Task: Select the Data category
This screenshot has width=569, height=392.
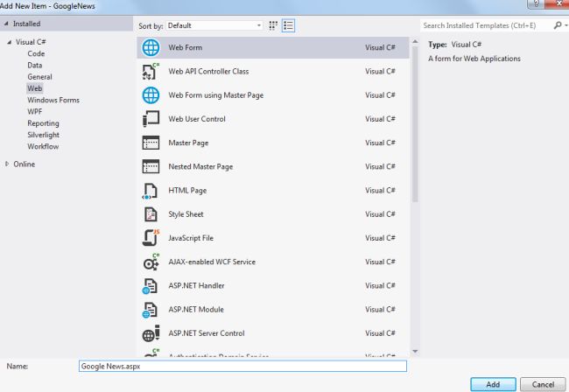Action: click(x=35, y=66)
